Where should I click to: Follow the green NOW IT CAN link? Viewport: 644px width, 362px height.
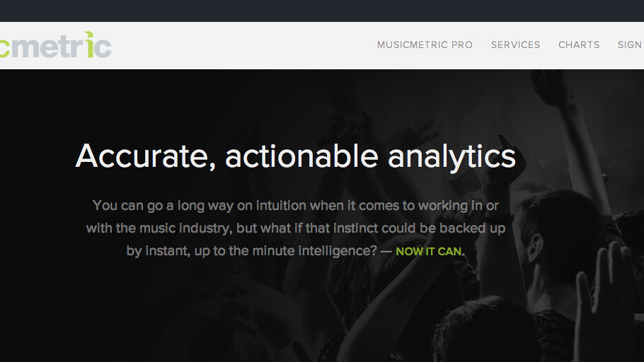coord(430,252)
